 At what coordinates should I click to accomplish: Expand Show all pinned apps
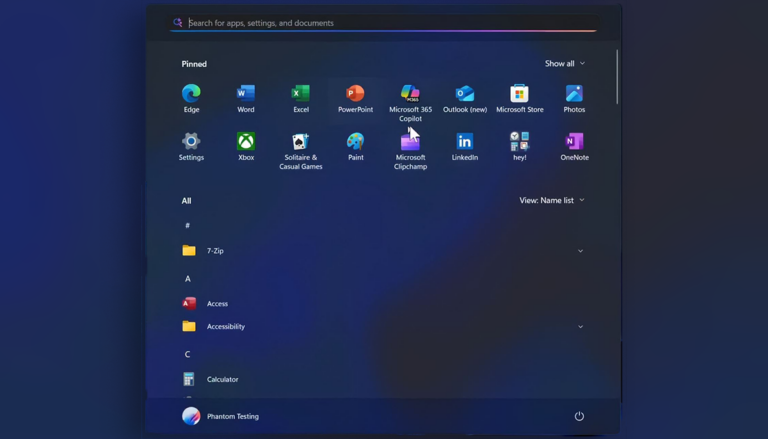click(565, 64)
